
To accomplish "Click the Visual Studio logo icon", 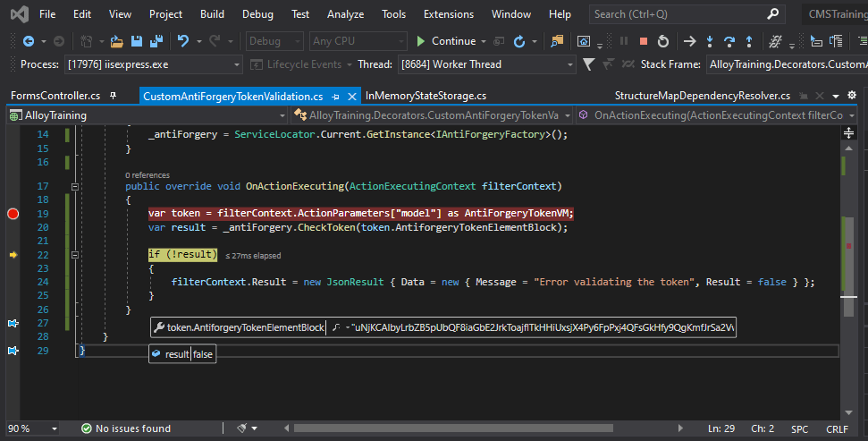I will [20, 13].
